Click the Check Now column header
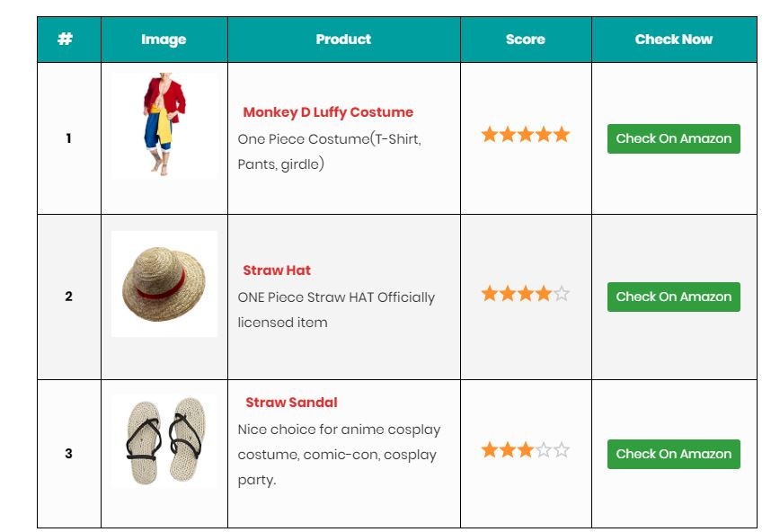This screenshot has width=771, height=532. click(674, 40)
